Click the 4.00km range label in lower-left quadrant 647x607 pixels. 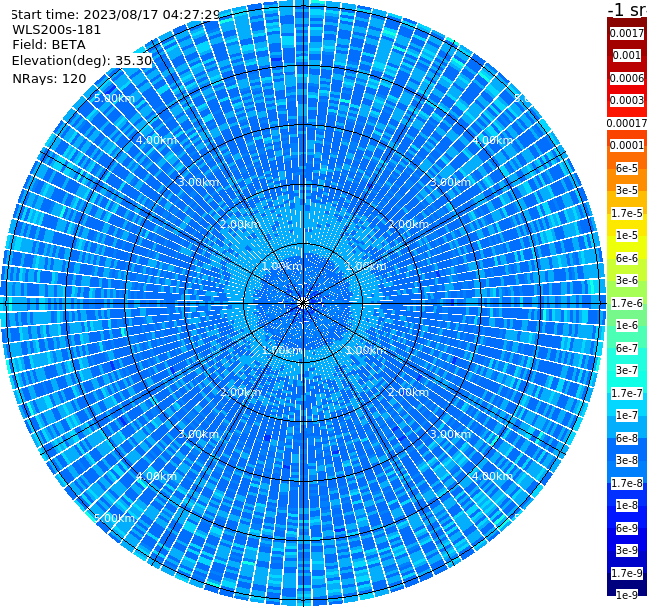pyautogui.click(x=156, y=476)
